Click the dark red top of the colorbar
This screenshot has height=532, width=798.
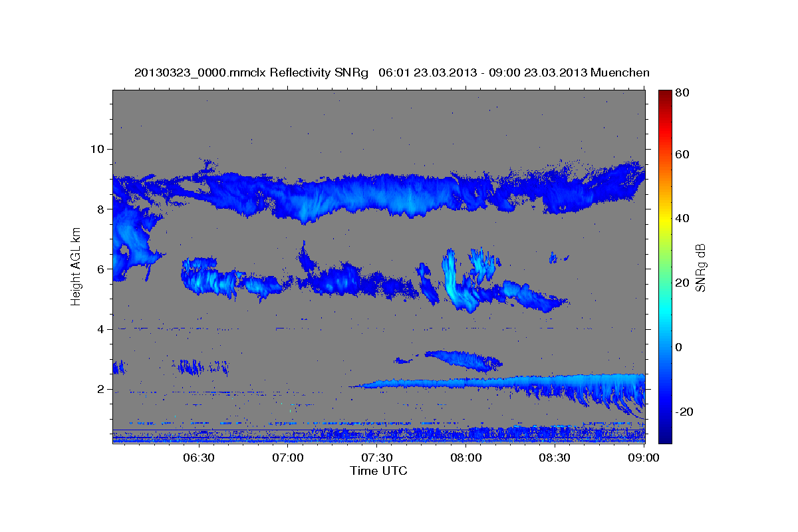pos(665,94)
